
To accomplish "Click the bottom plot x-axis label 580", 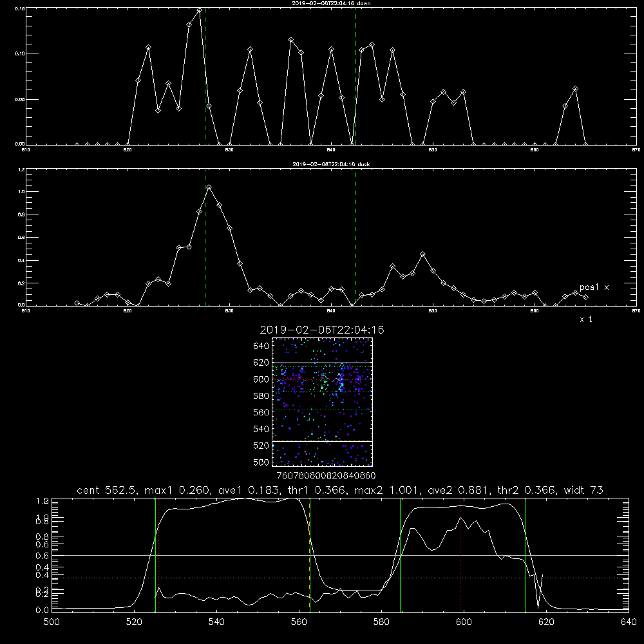I will tap(381, 622).
